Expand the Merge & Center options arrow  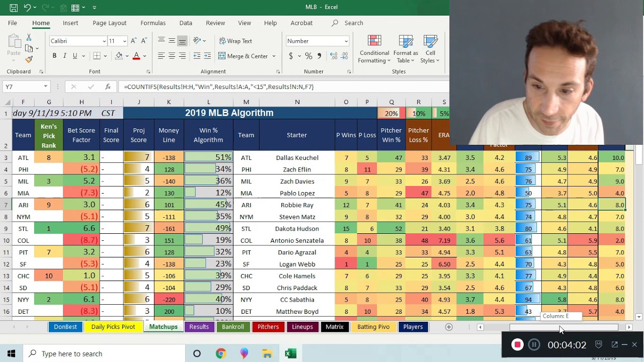click(274, 56)
